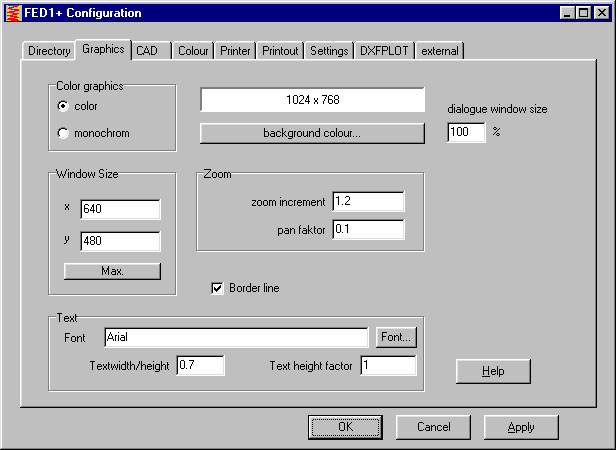Select the monochrom radio option
616x450 pixels.
tap(64, 133)
